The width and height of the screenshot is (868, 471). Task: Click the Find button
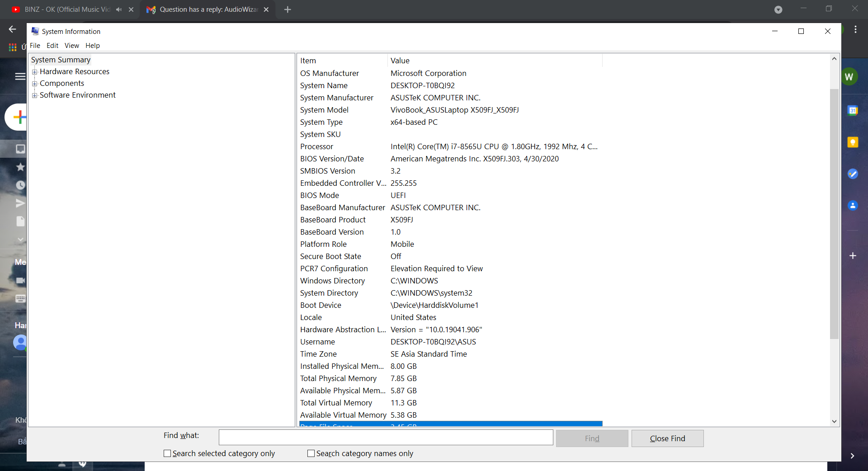click(x=592, y=438)
